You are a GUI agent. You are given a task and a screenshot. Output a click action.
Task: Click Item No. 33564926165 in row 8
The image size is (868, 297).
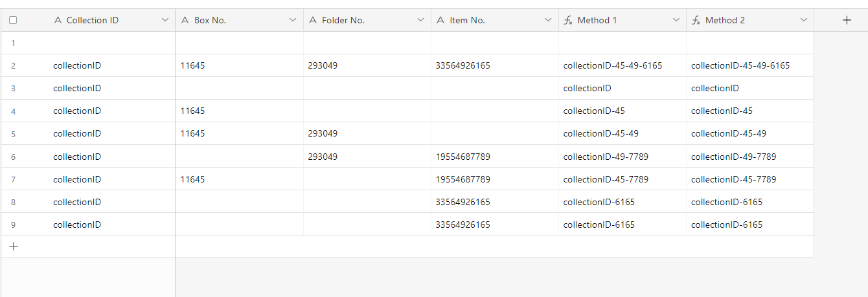pyautogui.click(x=463, y=202)
